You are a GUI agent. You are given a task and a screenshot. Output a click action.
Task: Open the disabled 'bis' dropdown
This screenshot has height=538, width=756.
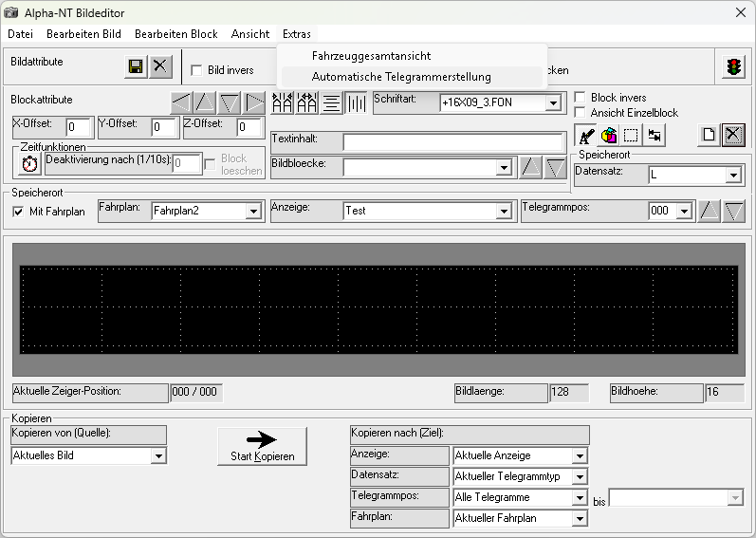(735, 497)
